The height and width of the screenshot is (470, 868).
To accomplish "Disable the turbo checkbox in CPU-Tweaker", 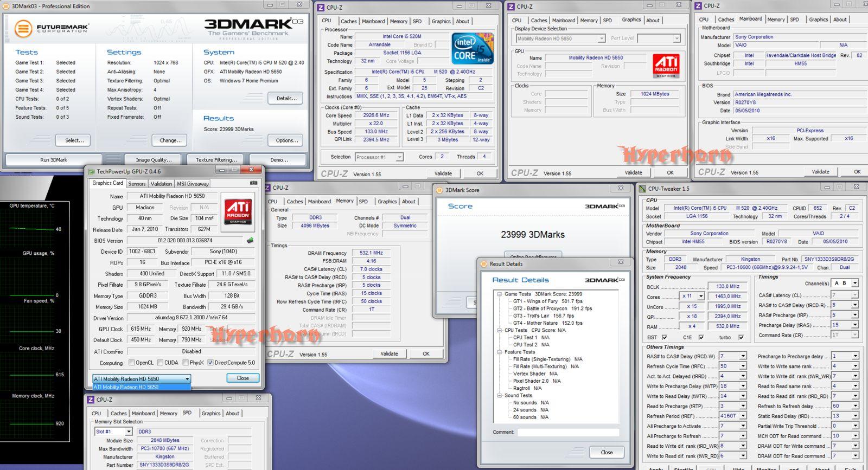I will point(741,337).
